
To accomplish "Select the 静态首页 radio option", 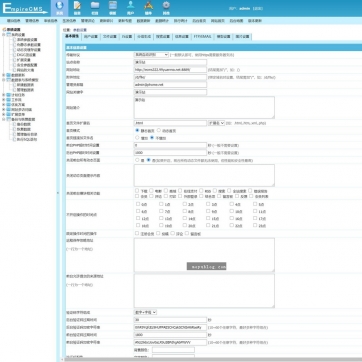I will pyautogui.click(x=137, y=130).
